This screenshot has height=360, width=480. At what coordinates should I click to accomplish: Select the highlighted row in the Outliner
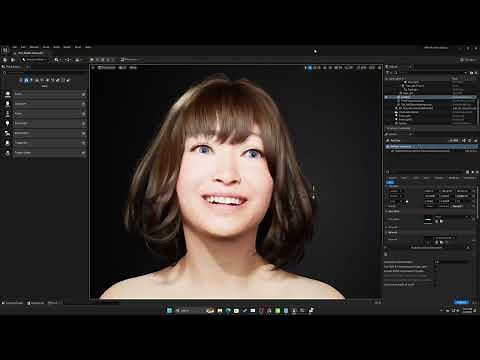[431, 97]
